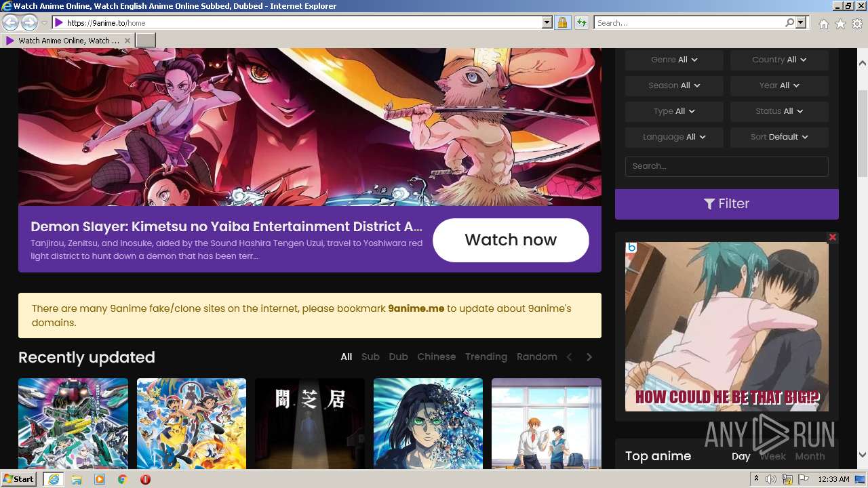Viewport: 868px width, 488px height.
Task: Expand the Country All filter
Action: [x=779, y=60]
